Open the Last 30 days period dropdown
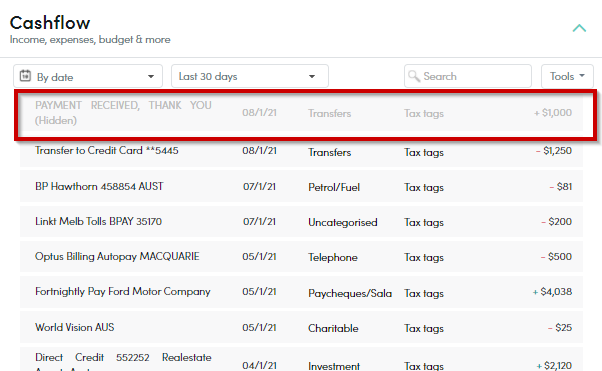Image resolution: width=602 pixels, height=371 pixels. tap(250, 76)
